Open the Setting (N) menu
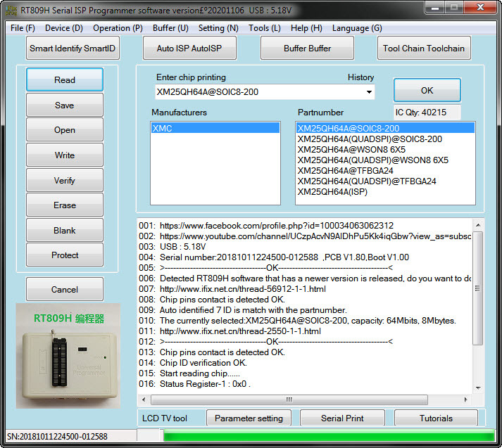502x448 pixels. (218, 28)
